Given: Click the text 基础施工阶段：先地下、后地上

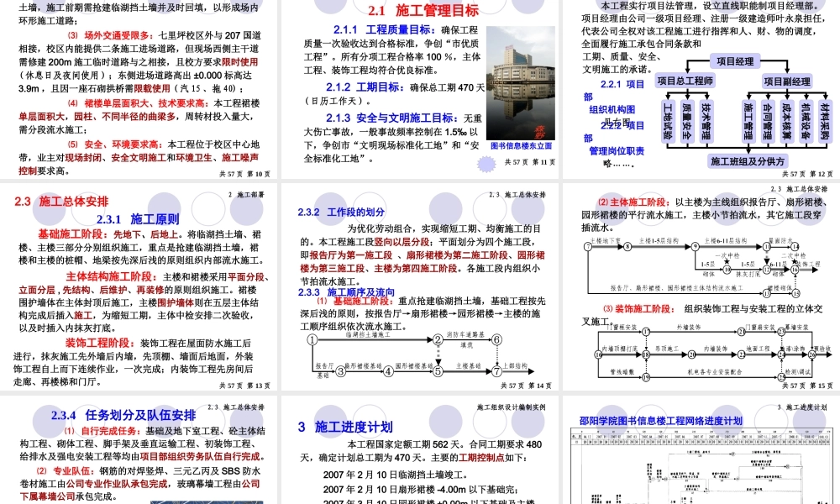Looking at the screenshot, I should pos(108,234).
